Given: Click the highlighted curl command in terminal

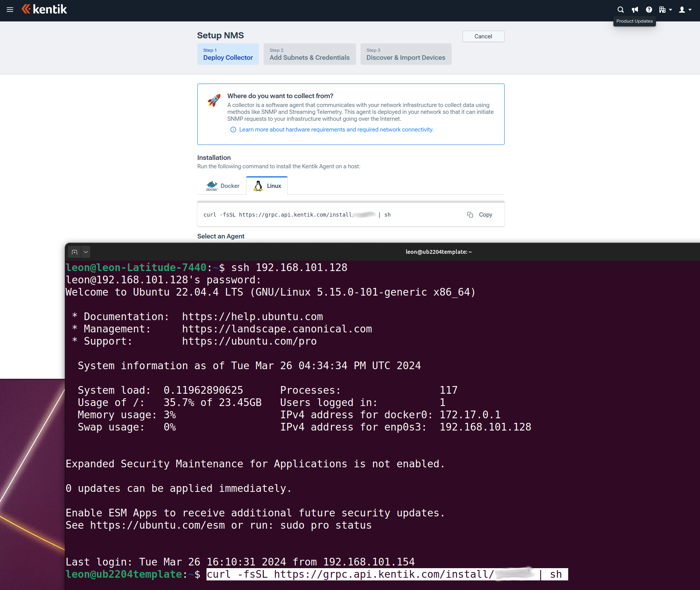Looking at the screenshot, I should point(387,574).
